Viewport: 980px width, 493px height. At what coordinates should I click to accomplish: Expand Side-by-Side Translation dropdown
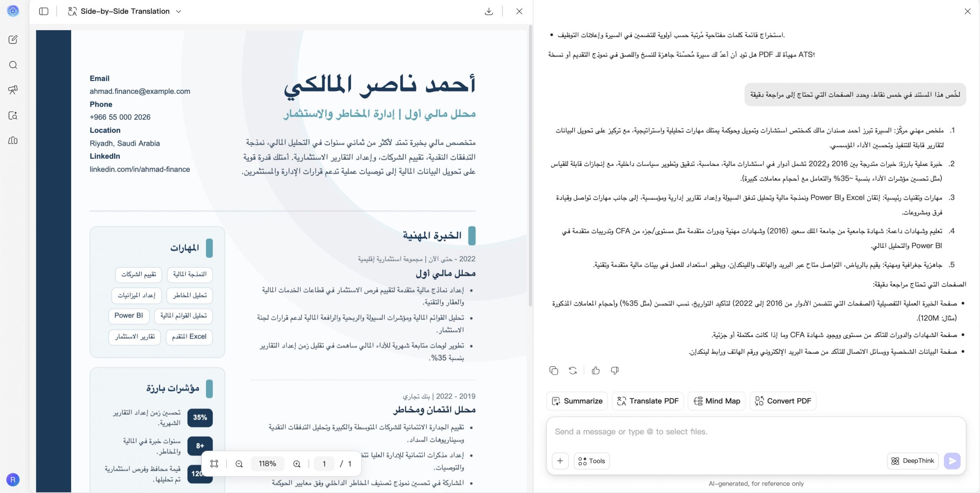[124, 11]
